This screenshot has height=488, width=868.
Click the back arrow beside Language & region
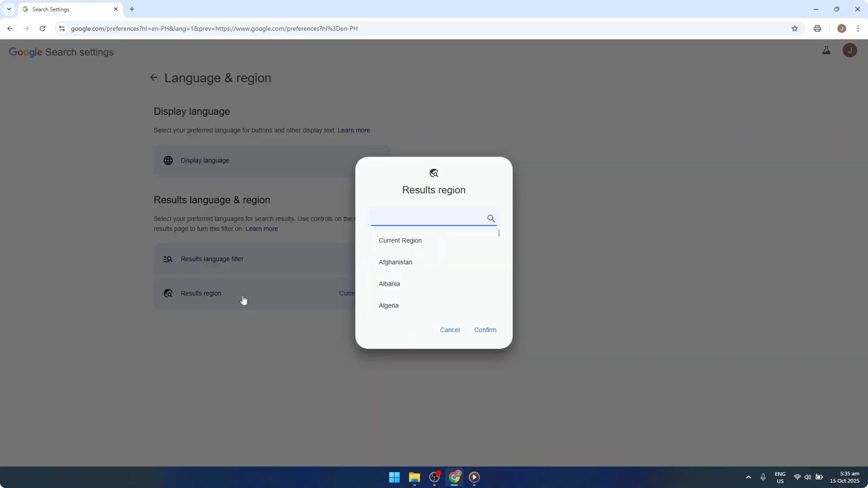pos(154,78)
